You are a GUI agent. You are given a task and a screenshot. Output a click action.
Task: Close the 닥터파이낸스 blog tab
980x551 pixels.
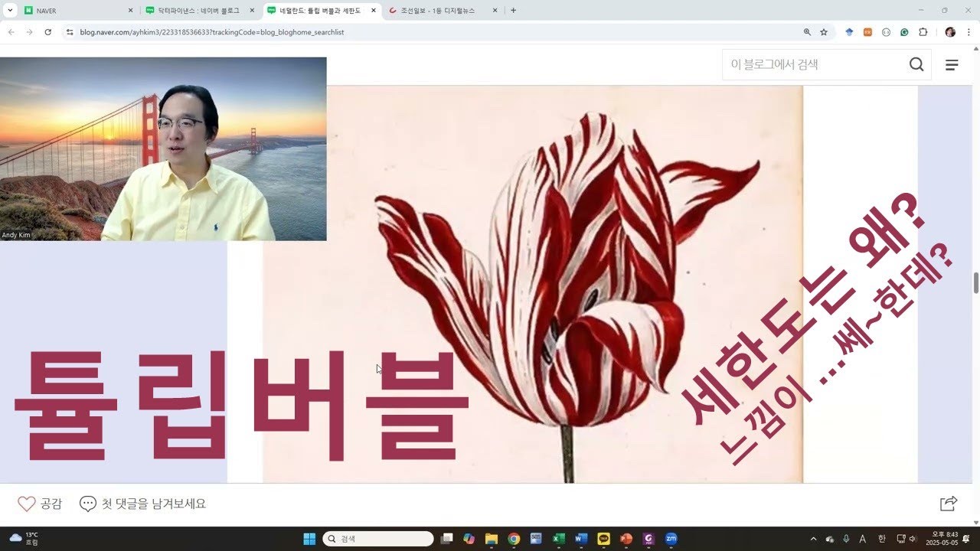(x=252, y=11)
